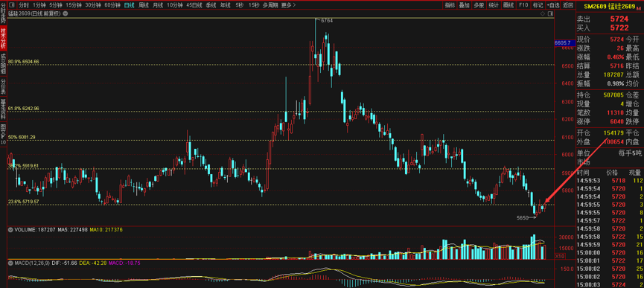Click the 开仓 154179 value
The height and width of the screenshot is (288, 644).
pos(613,133)
